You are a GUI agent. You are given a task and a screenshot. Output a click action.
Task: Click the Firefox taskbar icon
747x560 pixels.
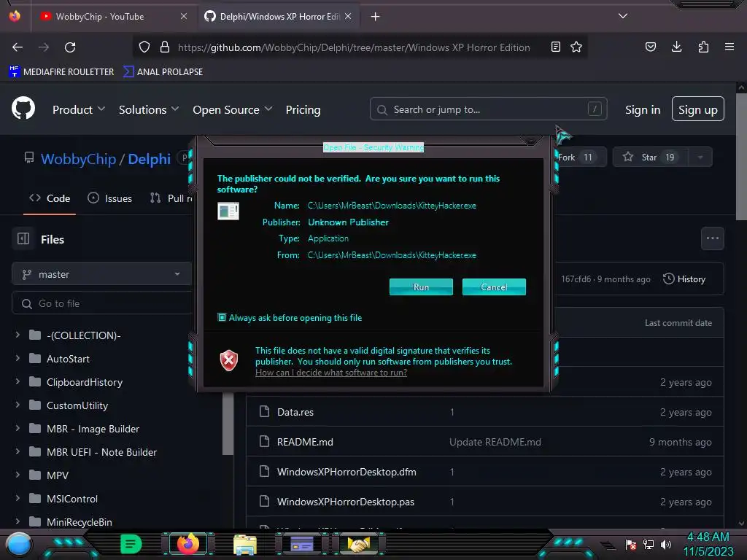(188, 544)
